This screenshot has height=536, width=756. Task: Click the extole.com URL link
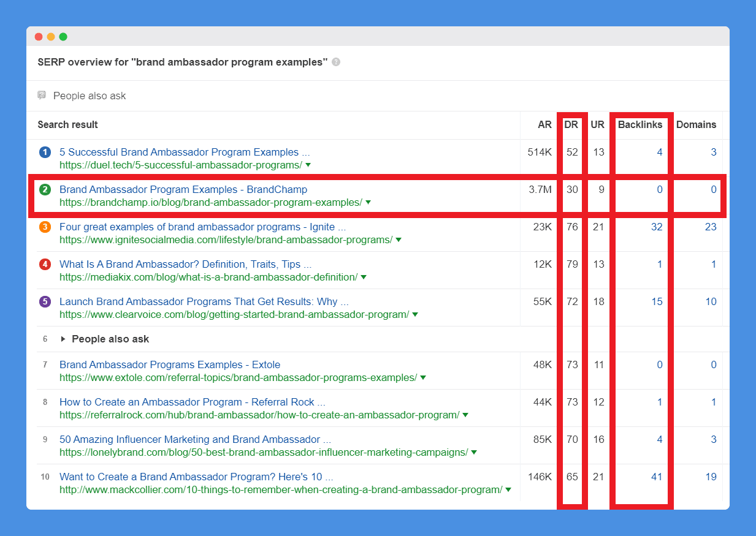click(x=239, y=378)
